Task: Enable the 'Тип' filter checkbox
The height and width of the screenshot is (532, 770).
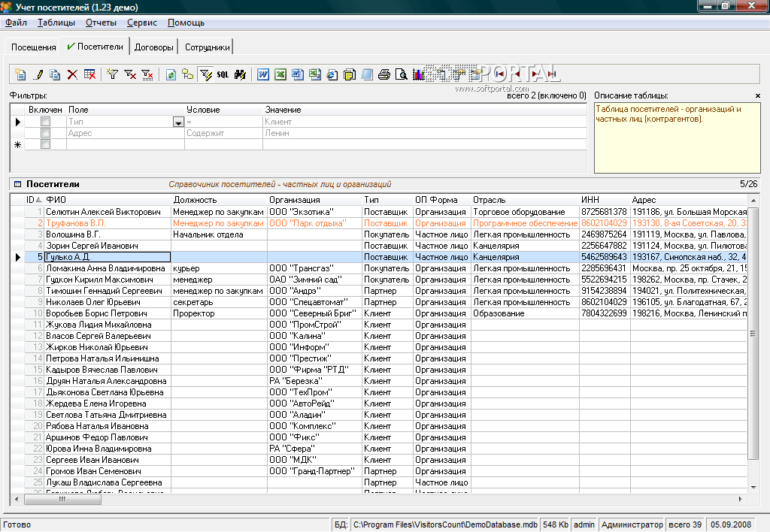Action: [x=45, y=122]
